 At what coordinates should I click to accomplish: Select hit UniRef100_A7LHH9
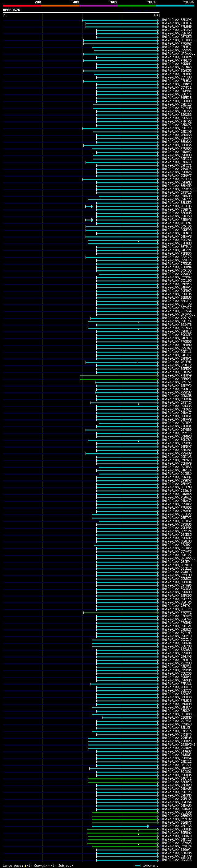[x=176, y=26]
